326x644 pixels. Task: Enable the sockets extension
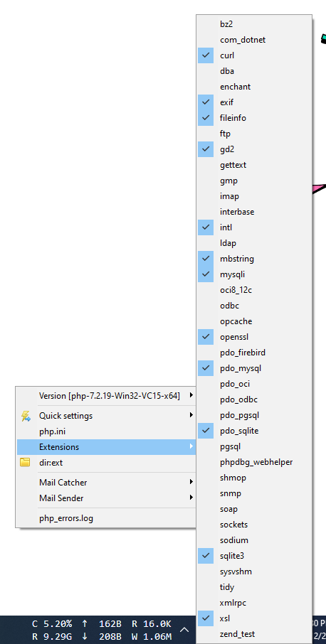254,525
